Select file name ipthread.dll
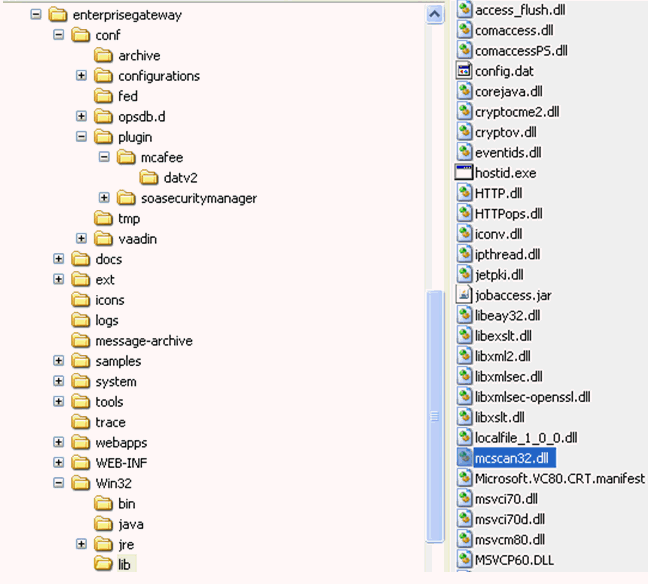Image resolution: width=648 pixels, height=584 pixels. 507,254
